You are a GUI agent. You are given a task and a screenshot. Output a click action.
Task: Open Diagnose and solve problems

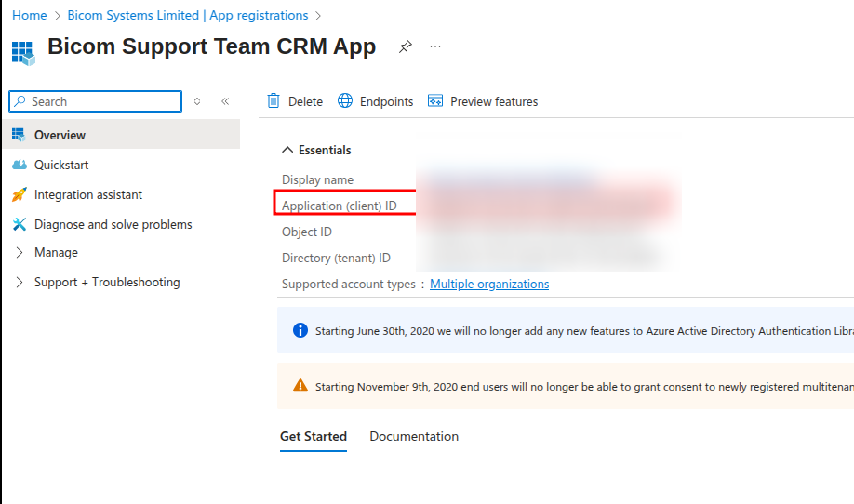[113, 224]
